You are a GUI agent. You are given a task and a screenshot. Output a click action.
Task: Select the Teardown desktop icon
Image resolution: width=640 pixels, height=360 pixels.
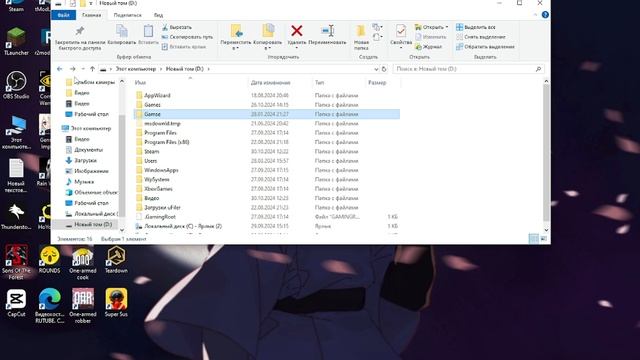[116, 259]
